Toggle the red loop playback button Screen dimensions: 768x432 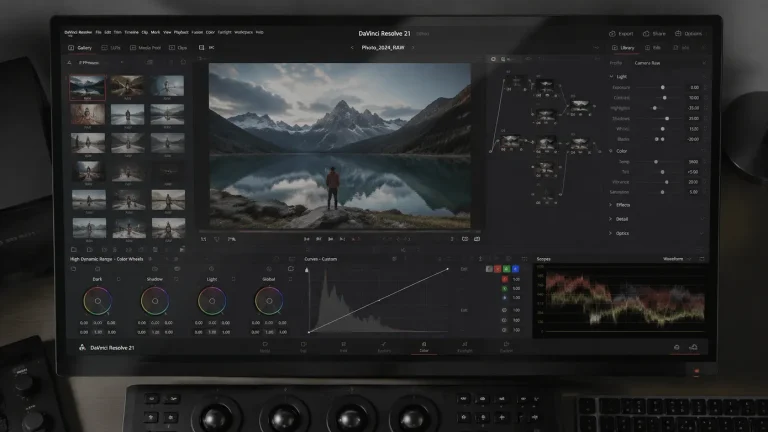[356, 239]
